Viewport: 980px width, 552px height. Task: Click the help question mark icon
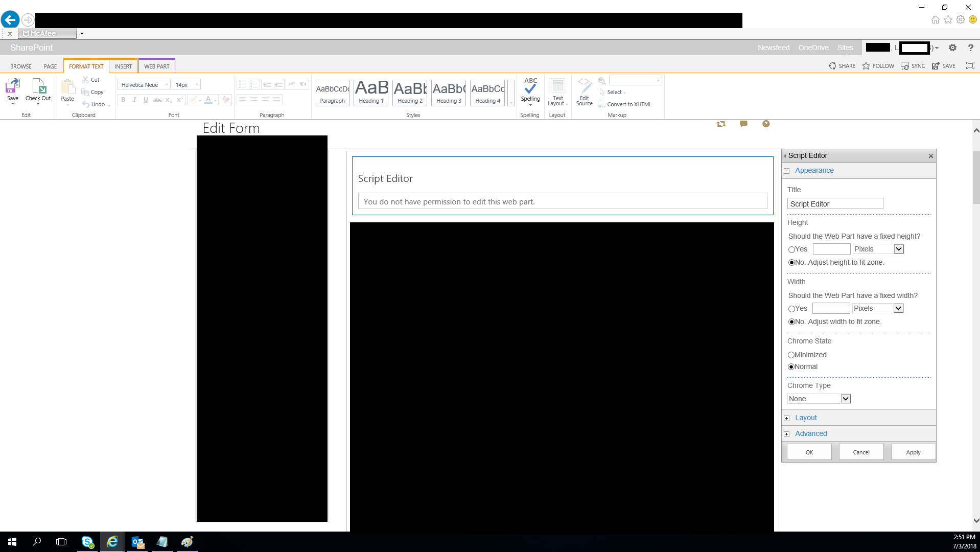(970, 48)
